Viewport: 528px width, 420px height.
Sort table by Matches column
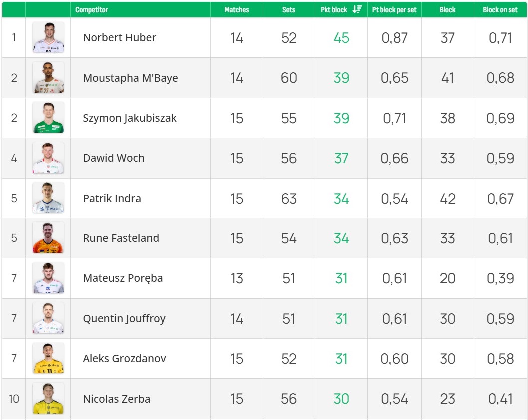tap(236, 10)
